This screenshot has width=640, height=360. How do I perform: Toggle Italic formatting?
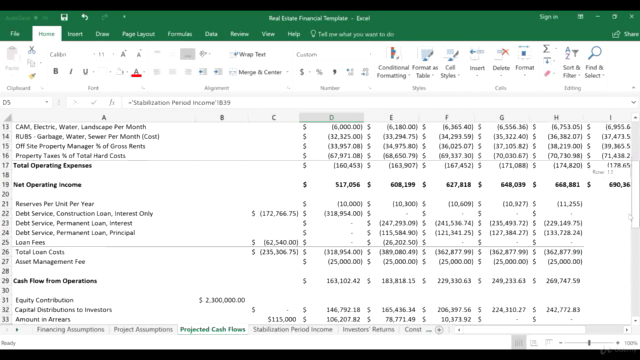[71, 71]
